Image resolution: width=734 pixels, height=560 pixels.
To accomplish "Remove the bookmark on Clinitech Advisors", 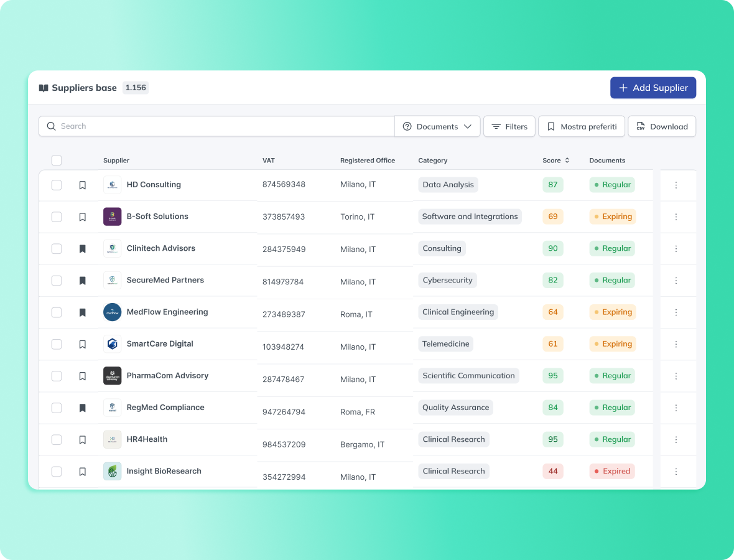I will click(x=82, y=249).
